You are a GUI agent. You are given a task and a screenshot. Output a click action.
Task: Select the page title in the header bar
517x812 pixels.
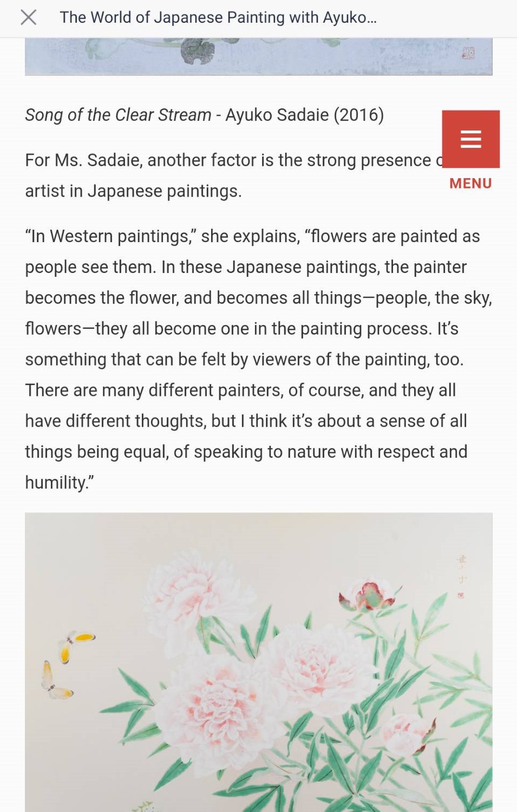[218, 17]
